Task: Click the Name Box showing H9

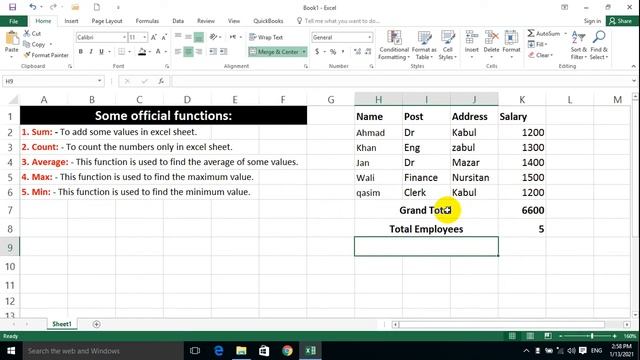Action: [x=53, y=81]
